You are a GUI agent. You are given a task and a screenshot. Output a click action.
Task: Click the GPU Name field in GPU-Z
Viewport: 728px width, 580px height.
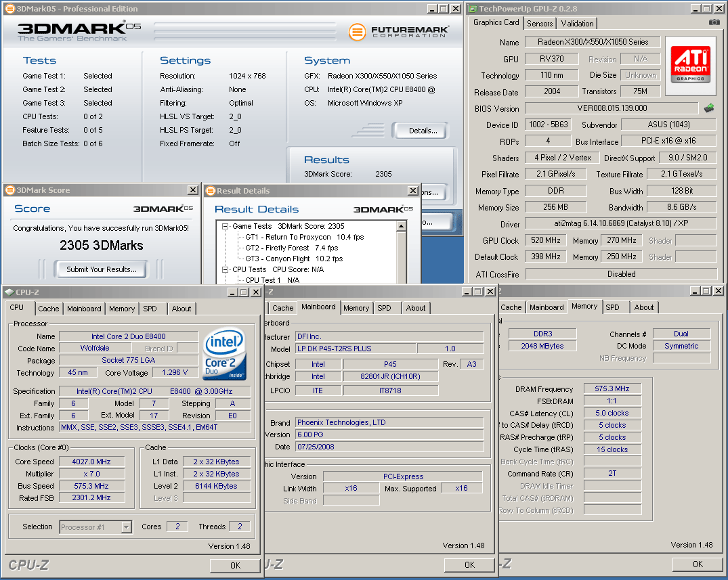[593, 42]
